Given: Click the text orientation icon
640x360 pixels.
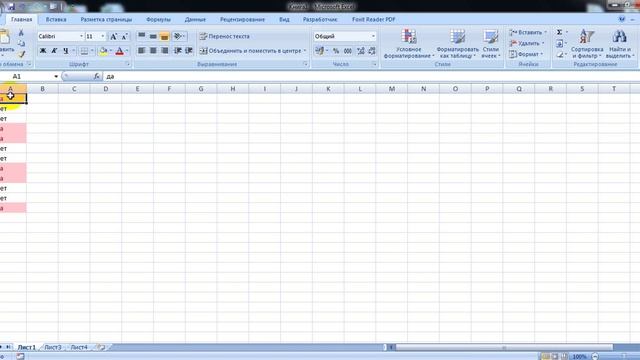Looking at the screenshot, I should pos(178,36).
